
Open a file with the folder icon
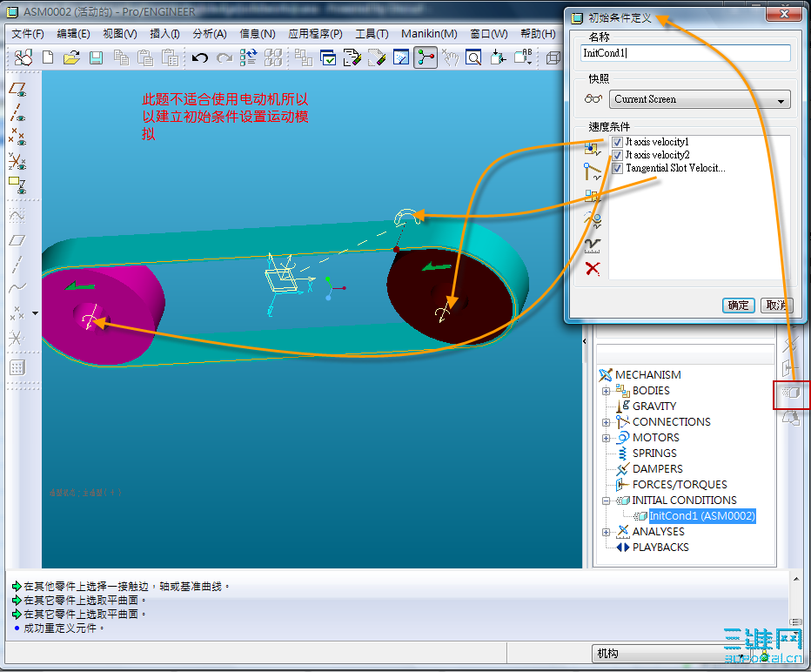tap(71, 57)
